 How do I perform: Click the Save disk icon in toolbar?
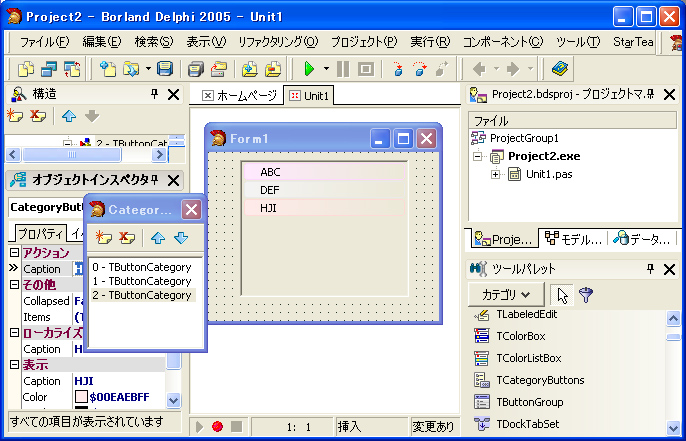[165, 69]
